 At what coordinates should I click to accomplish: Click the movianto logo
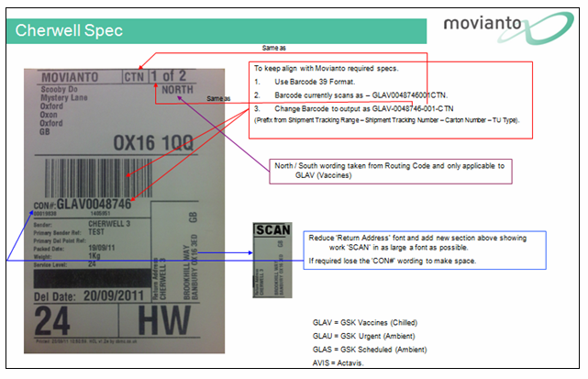point(508,27)
